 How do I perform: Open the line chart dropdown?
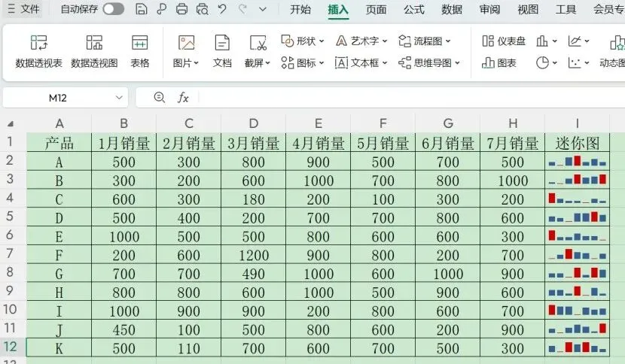pos(579,41)
